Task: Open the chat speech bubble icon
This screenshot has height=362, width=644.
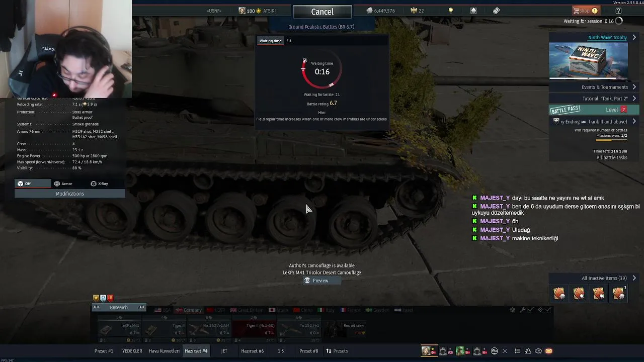Action: point(538,351)
